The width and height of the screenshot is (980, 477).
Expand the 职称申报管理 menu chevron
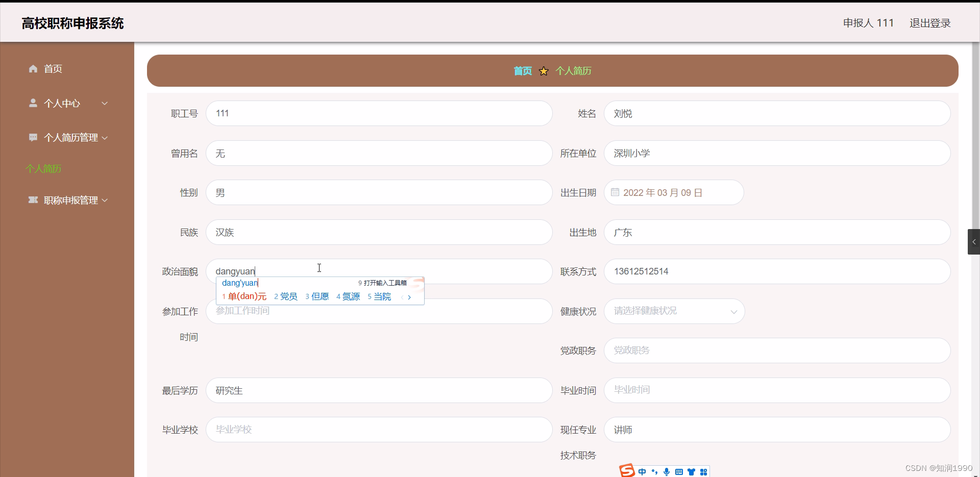[x=105, y=200]
